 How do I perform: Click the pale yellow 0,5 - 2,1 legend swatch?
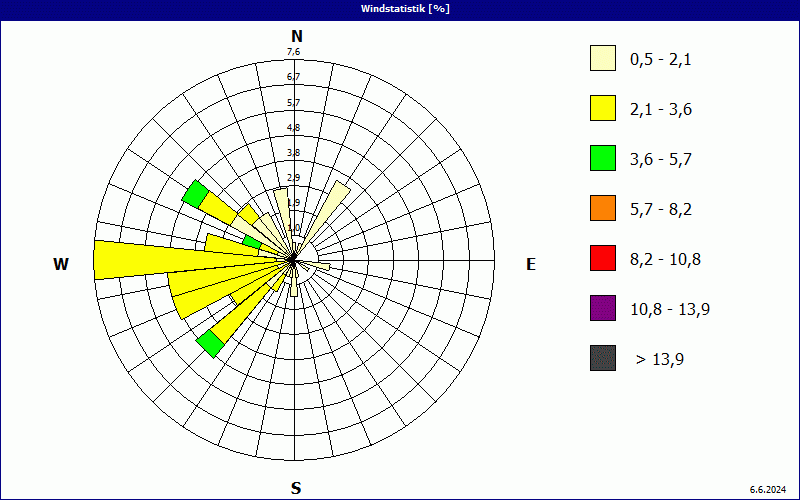coord(603,58)
